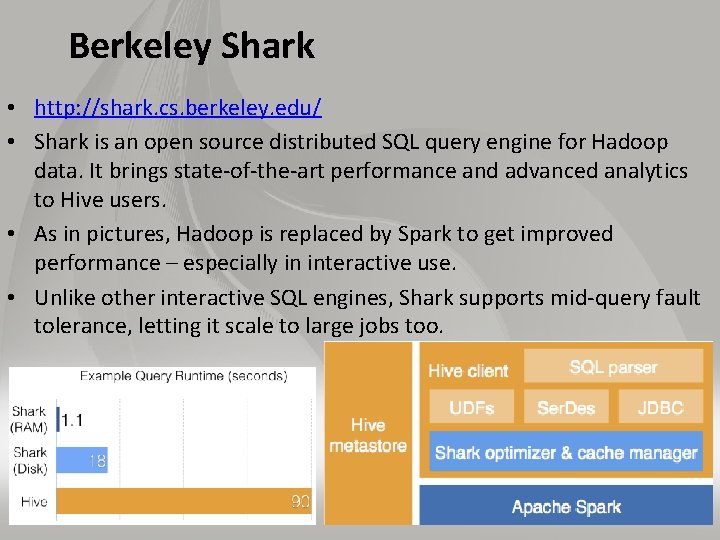Click the blue Shark (Disk) 18 bar
Viewport: 720px width, 540px height.
pyautogui.click(x=82, y=460)
